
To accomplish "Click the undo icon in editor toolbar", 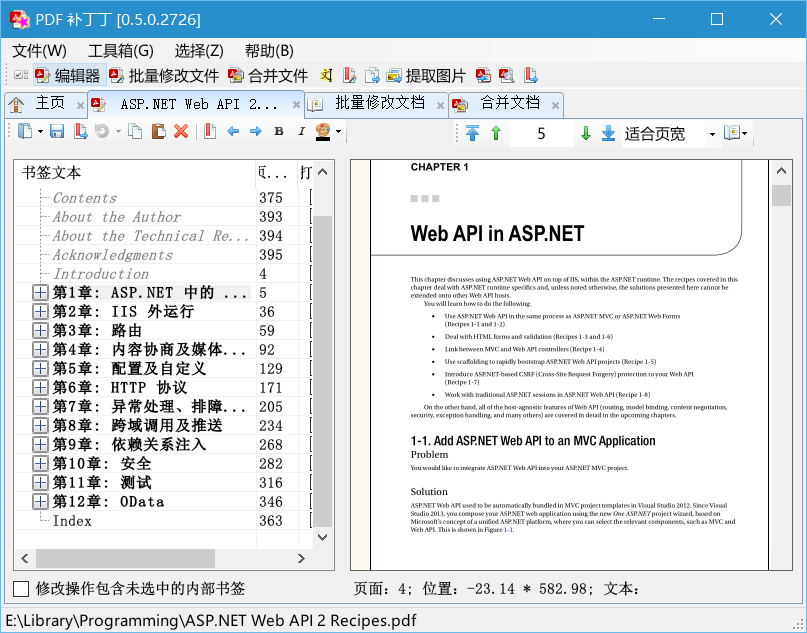I will (102, 132).
